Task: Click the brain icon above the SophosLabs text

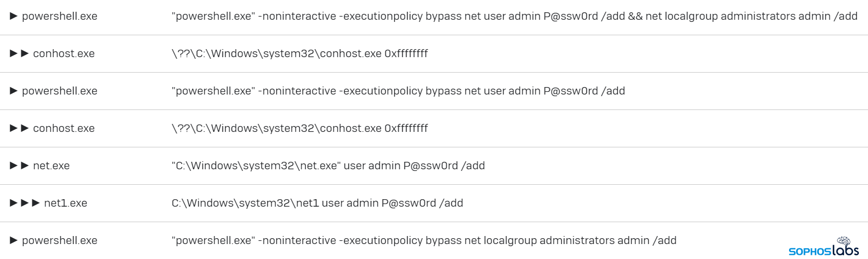Action: (x=843, y=242)
